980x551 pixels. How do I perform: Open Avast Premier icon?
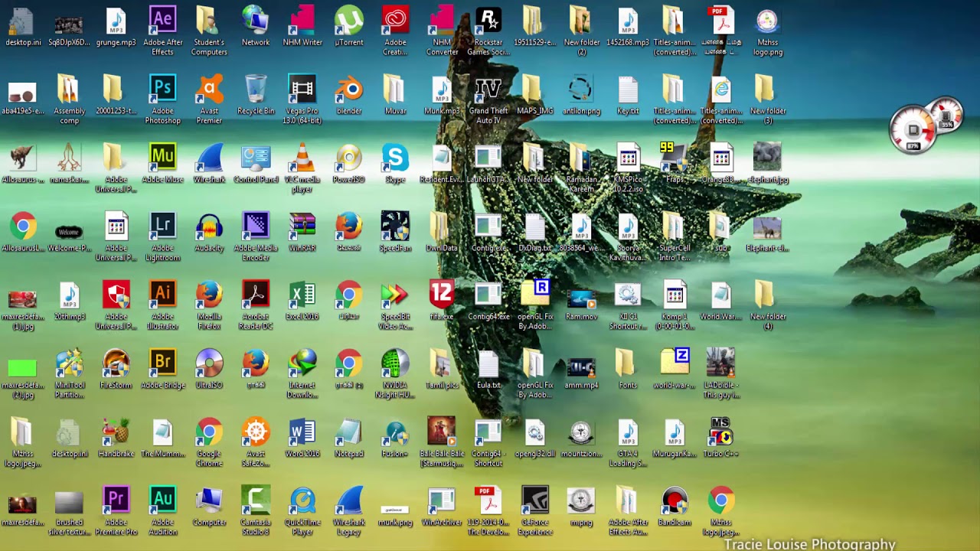click(209, 99)
